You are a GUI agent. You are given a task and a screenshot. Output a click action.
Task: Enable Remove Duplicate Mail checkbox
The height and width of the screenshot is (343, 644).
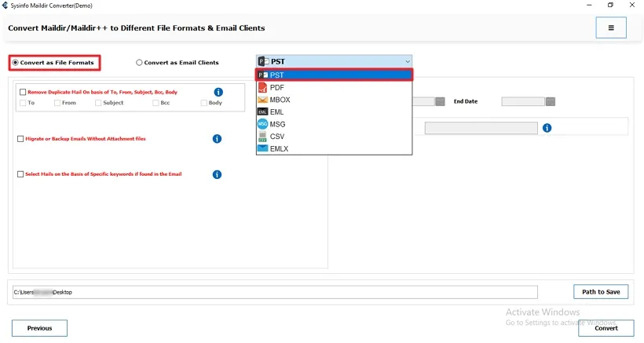pyautogui.click(x=22, y=92)
